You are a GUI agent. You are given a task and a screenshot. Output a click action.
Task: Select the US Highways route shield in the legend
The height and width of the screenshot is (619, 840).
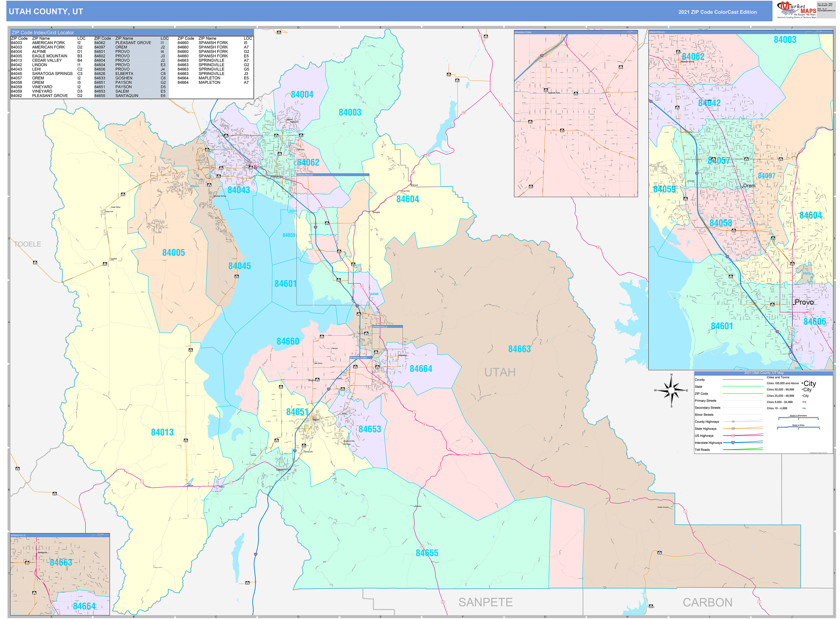click(x=733, y=435)
